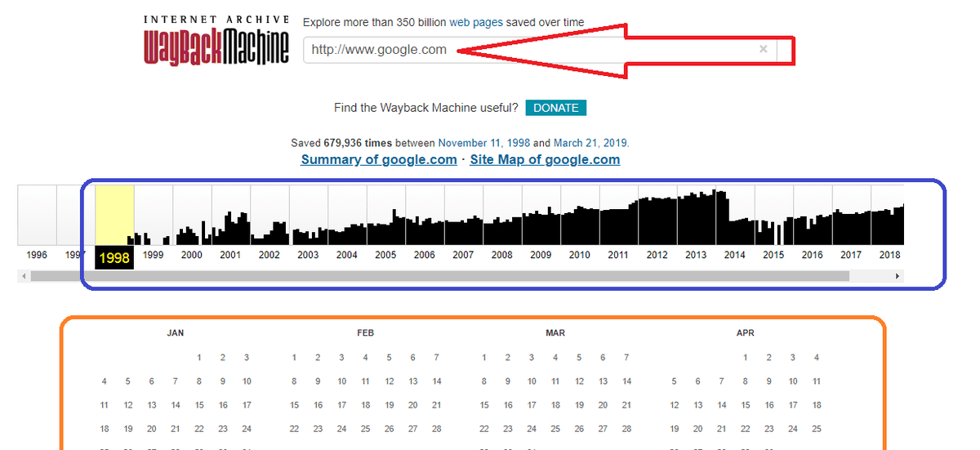This screenshot has height=450, width=980.
Task: Click day 28 in the MAR calendar
Action: pos(626,429)
